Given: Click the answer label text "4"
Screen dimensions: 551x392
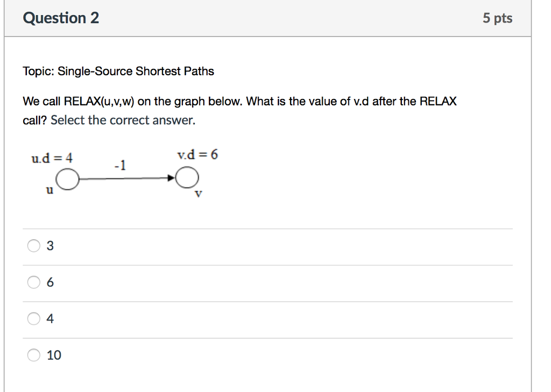Looking at the screenshot, I should pyautogui.click(x=50, y=319).
